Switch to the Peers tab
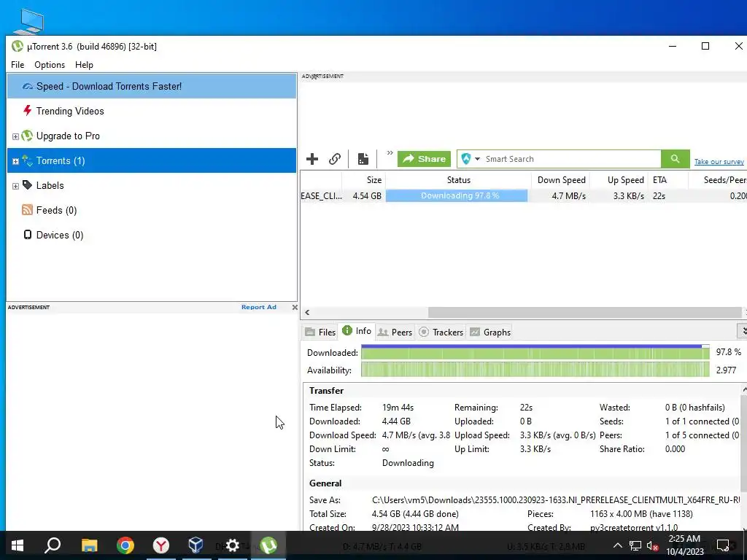 (x=395, y=332)
